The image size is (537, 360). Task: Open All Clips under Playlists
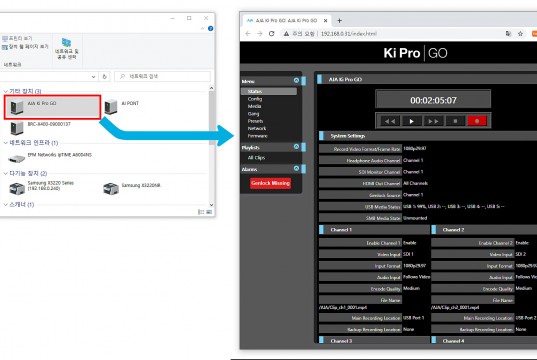[x=256, y=158]
